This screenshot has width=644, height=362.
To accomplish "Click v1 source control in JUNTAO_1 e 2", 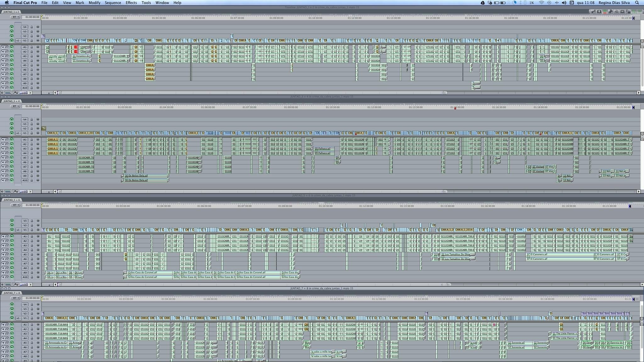I will tap(18, 41).
